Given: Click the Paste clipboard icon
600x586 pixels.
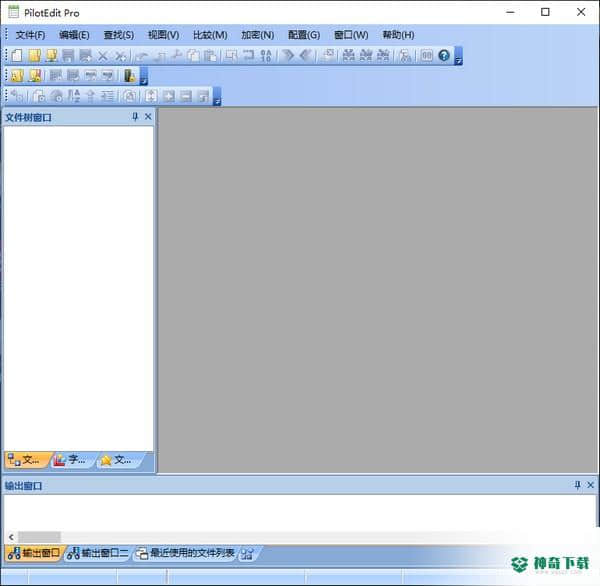Looking at the screenshot, I should coord(210,56).
